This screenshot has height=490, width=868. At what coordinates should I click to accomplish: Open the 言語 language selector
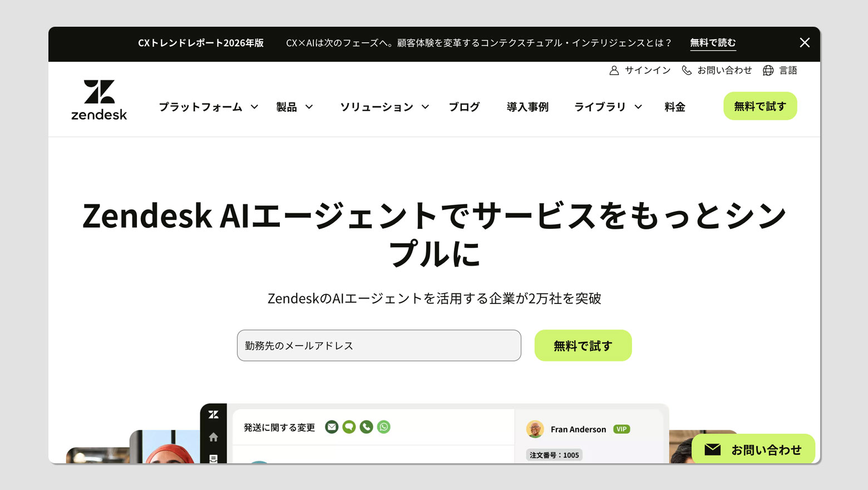(788, 71)
